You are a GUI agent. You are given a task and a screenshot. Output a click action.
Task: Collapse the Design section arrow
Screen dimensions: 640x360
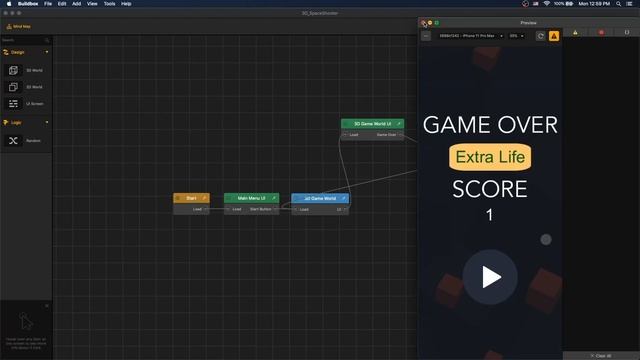coord(47,52)
